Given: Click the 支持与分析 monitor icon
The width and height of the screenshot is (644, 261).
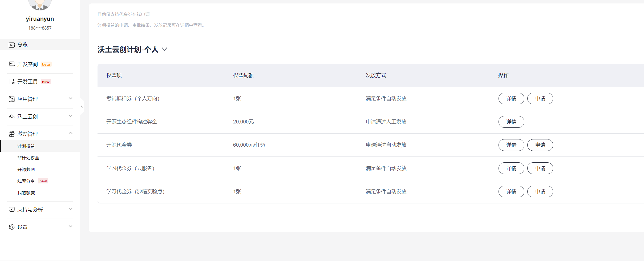Looking at the screenshot, I should [12, 210].
